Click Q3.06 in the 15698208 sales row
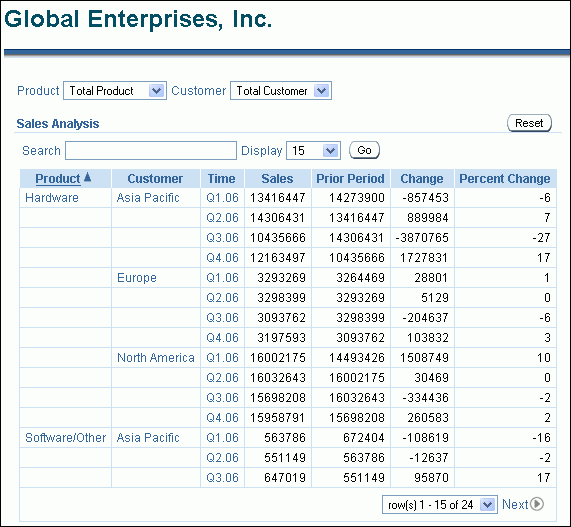This screenshot has height=527, width=571. click(222, 398)
